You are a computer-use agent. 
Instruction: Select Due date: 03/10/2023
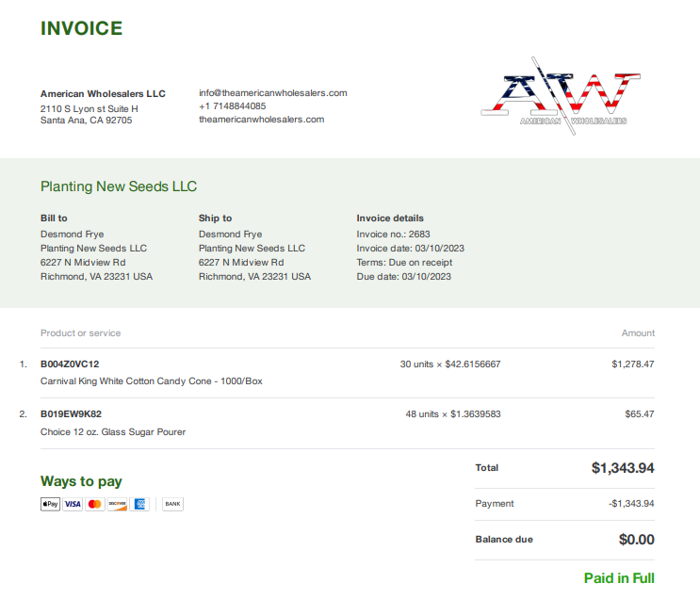(x=404, y=277)
